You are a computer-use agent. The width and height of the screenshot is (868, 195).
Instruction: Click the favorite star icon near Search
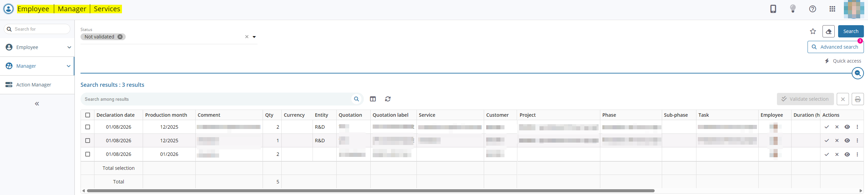click(x=813, y=31)
